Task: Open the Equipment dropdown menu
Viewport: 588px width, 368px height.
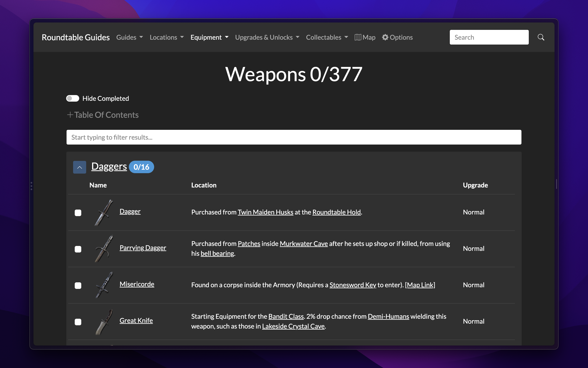Action: coord(209,37)
